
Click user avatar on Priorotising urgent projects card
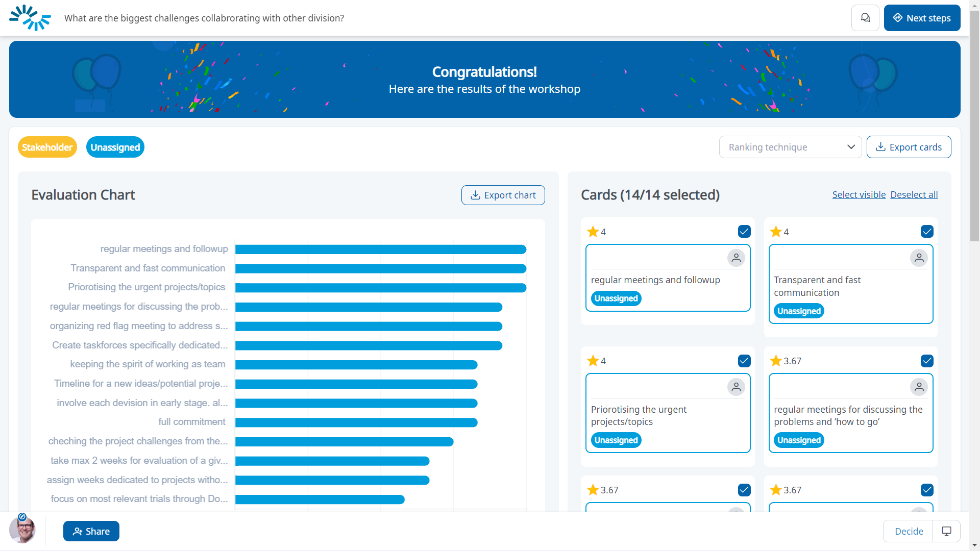click(736, 387)
